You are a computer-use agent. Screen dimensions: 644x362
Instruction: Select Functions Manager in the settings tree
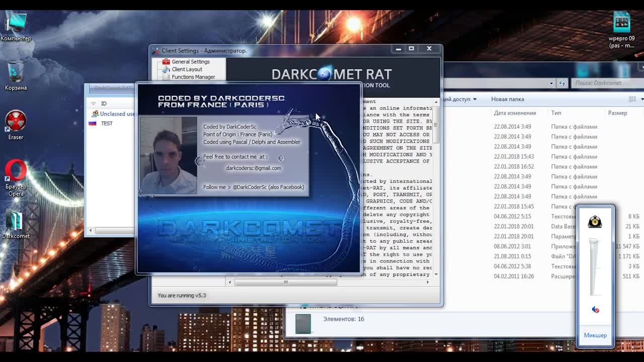tap(193, 77)
